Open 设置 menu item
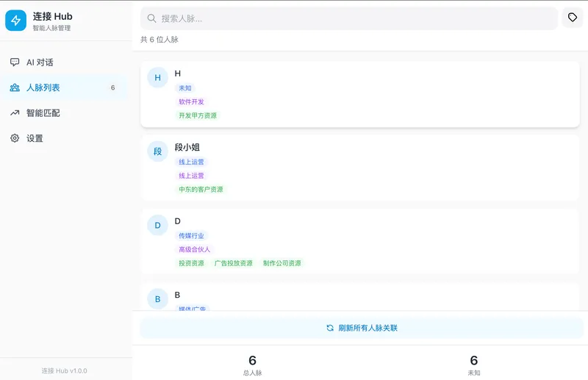 coord(64,138)
